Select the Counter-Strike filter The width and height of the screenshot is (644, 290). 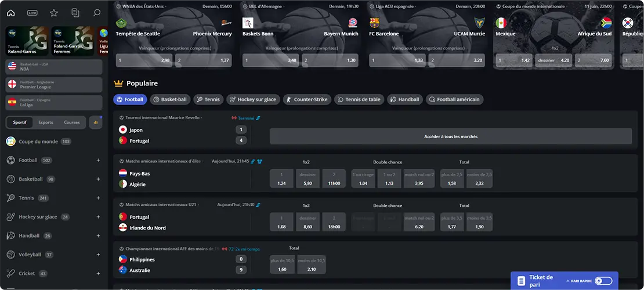(x=307, y=99)
